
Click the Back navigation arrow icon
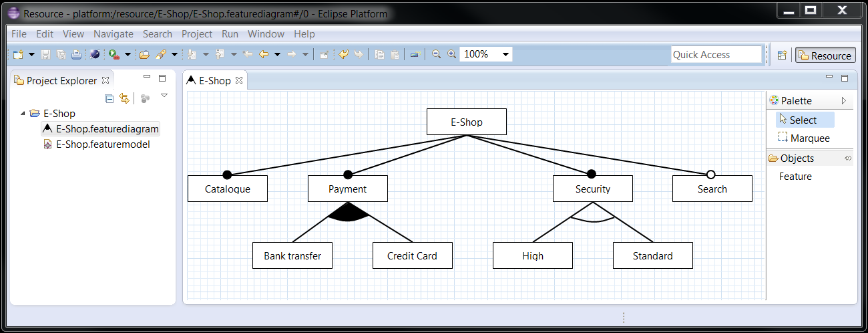[264, 55]
